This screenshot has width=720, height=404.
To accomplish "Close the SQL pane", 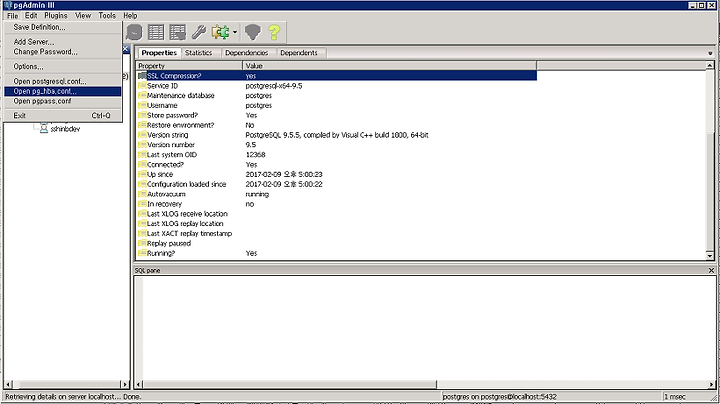I will pos(711,270).
